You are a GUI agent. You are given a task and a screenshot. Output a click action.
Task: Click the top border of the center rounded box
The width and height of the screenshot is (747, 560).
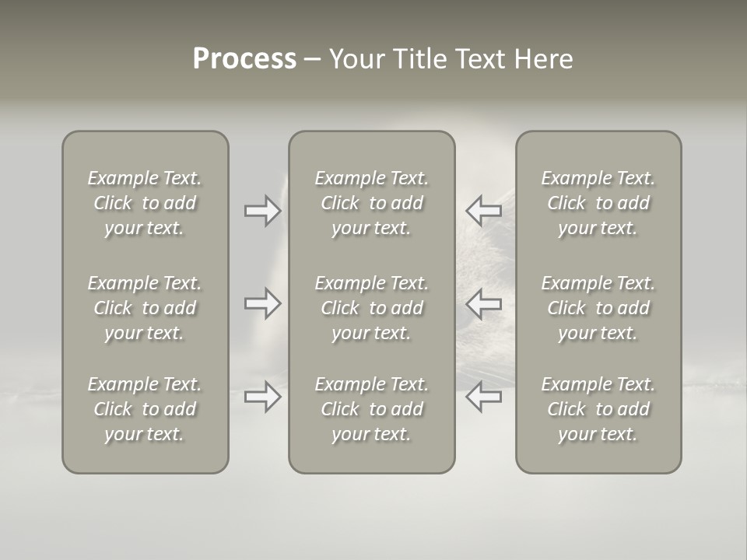pyautogui.click(x=372, y=131)
